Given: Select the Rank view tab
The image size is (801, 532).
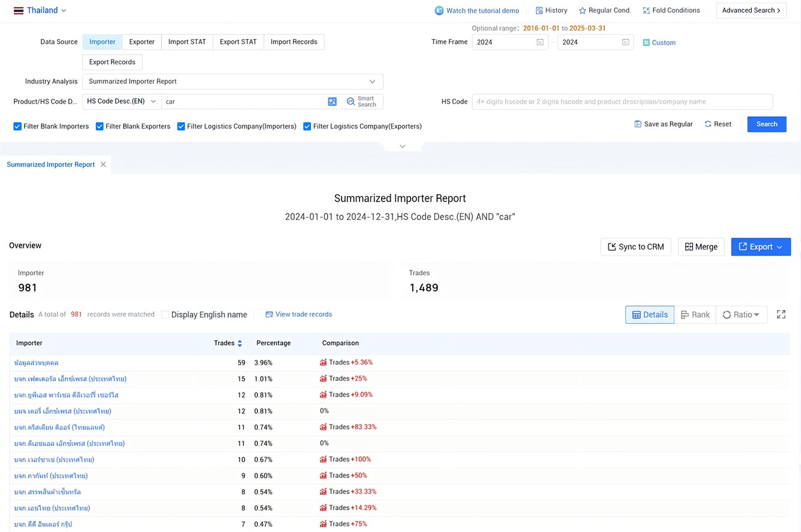Looking at the screenshot, I should (x=695, y=314).
